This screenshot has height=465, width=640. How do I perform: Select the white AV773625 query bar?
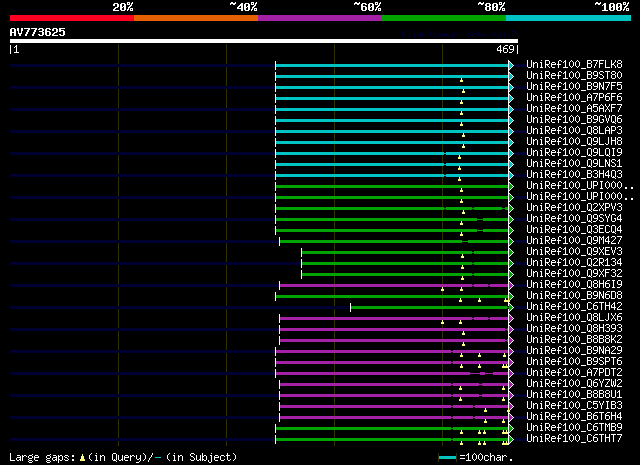[x=264, y=41]
